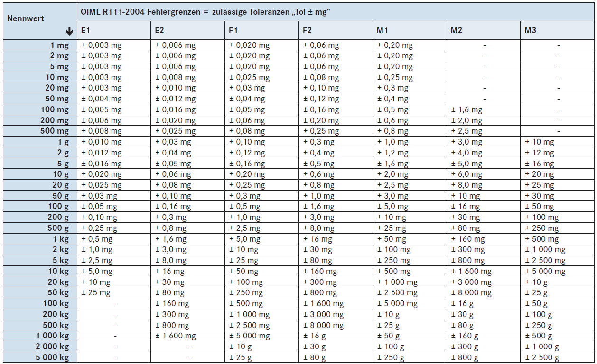Select the M2 column header
Image resolution: width=597 pixels, height=364 pixels.
tap(457, 31)
